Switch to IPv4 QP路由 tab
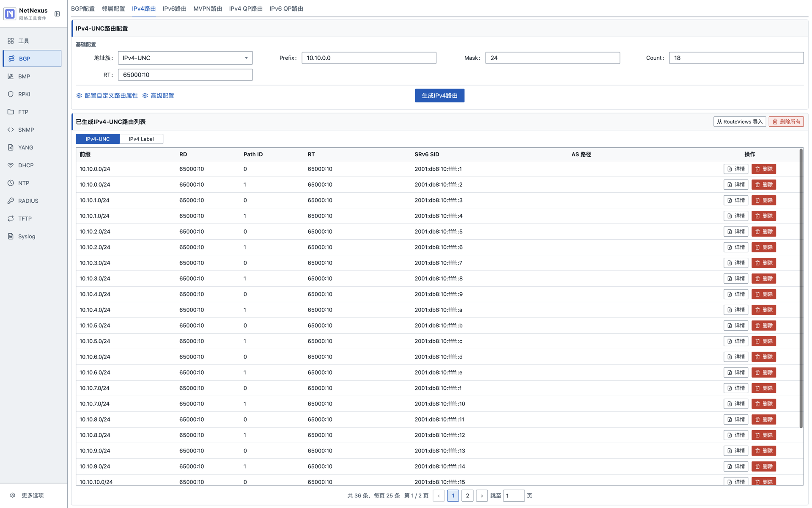The height and width of the screenshot is (508, 812). (x=246, y=8)
